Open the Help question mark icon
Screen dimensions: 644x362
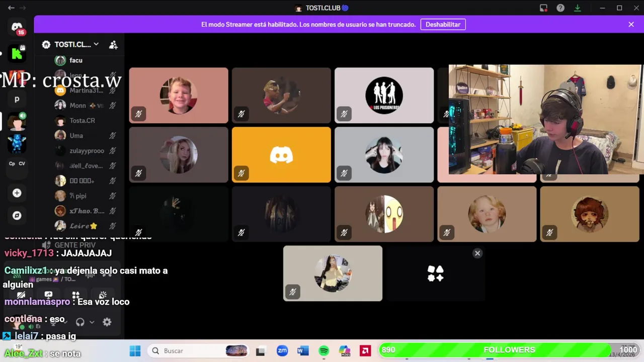pyautogui.click(x=560, y=8)
